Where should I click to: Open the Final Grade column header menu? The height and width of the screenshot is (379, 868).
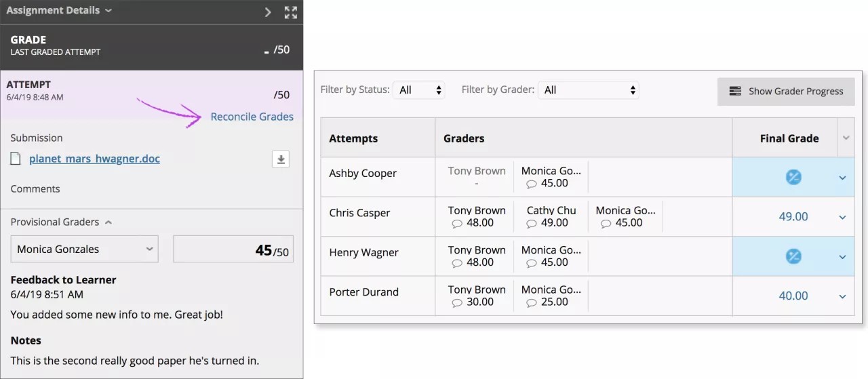click(846, 138)
